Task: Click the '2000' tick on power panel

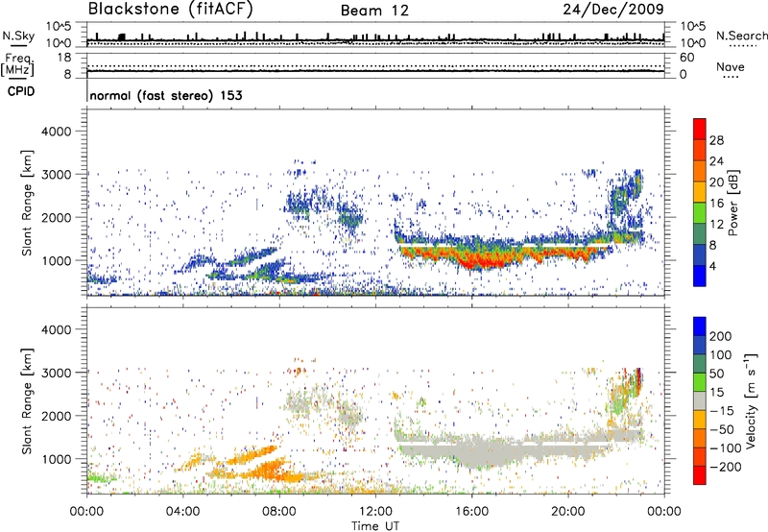Action: click(56, 217)
